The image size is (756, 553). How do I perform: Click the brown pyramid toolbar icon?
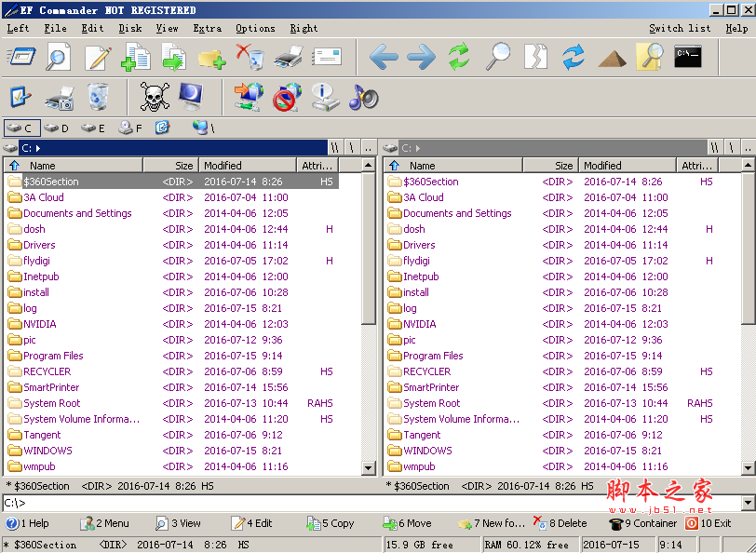pos(612,59)
